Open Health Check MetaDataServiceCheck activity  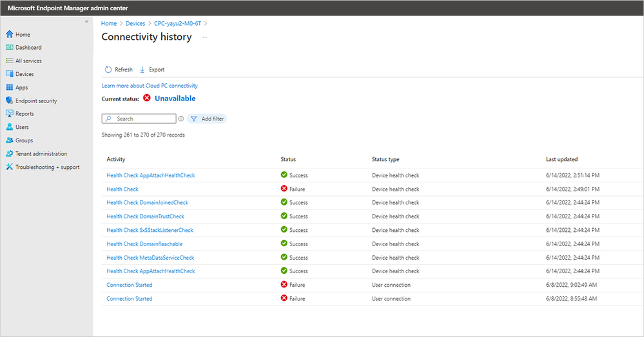[150, 258]
